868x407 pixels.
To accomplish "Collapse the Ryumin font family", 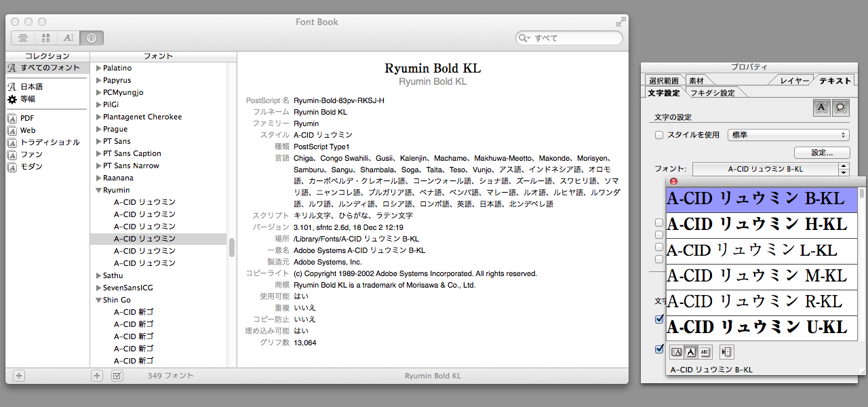I will (x=99, y=190).
